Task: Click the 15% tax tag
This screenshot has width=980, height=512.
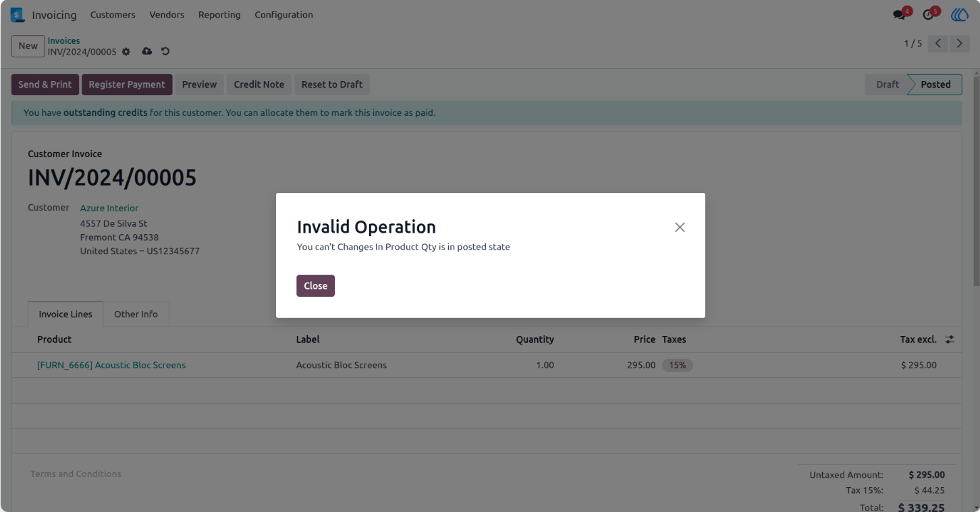Action: coord(678,365)
